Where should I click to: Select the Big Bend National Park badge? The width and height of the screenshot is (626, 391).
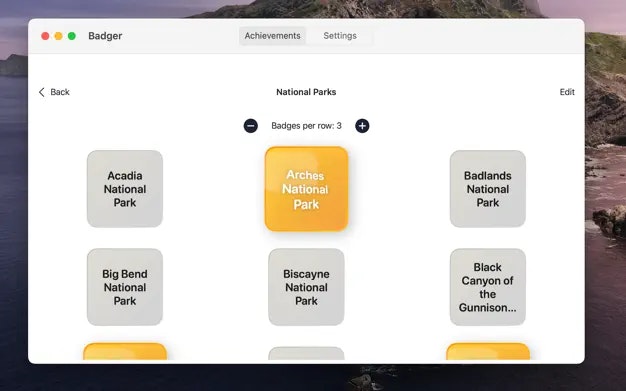tap(125, 287)
